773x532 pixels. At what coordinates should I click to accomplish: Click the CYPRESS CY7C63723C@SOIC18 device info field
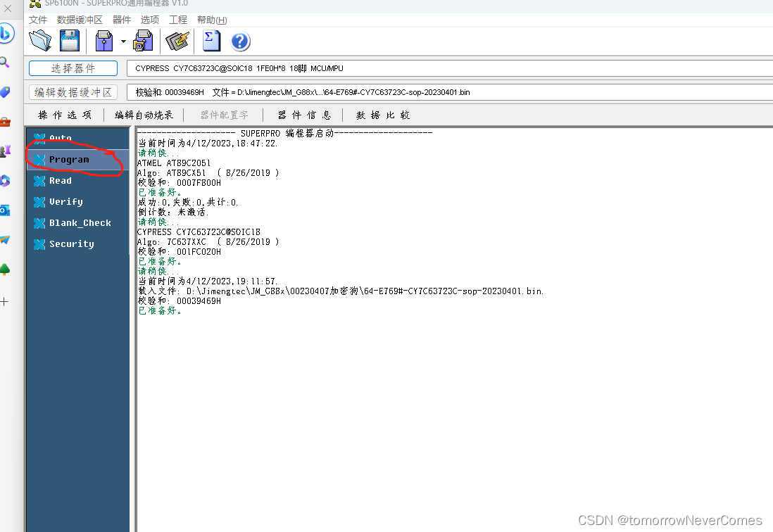pyautogui.click(x=450, y=68)
